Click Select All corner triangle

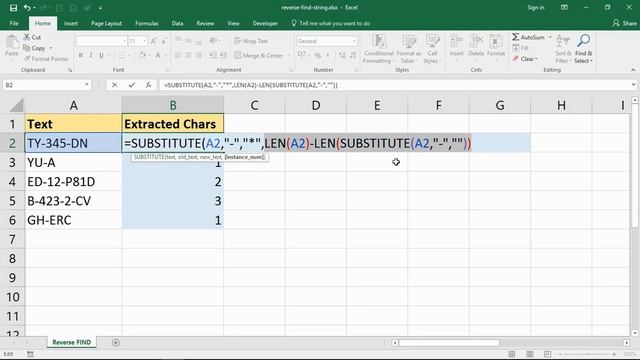(x=16, y=105)
